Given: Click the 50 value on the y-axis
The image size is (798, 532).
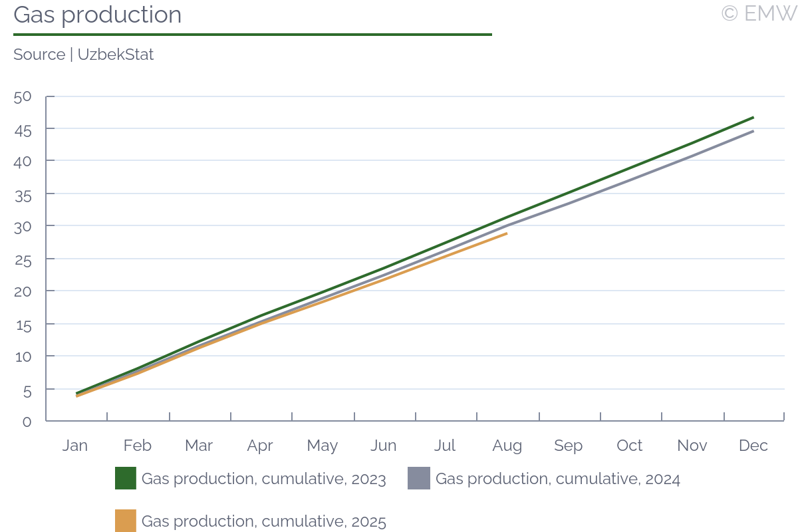Looking at the screenshot, I should click(x=23, y=97).
